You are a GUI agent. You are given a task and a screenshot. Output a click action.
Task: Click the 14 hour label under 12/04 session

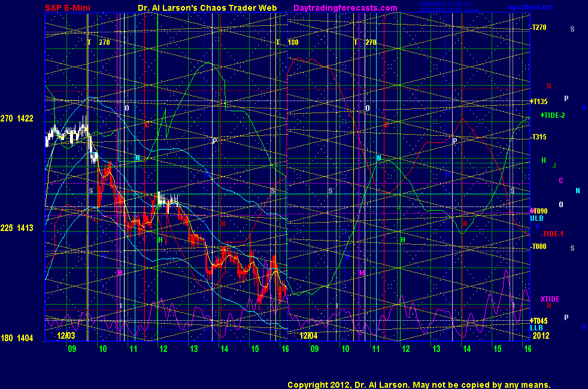[x=466, y=349]
